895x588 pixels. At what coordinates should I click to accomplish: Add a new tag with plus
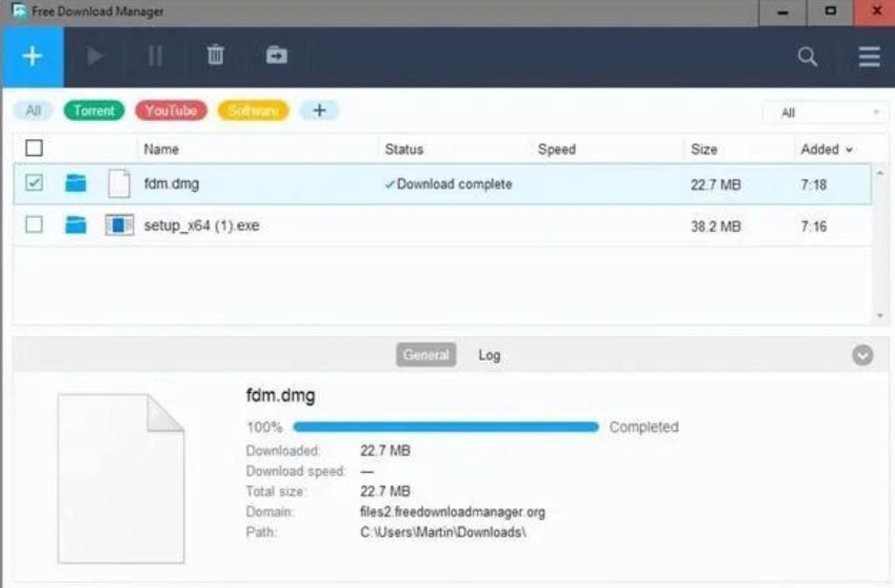[320, 110]
